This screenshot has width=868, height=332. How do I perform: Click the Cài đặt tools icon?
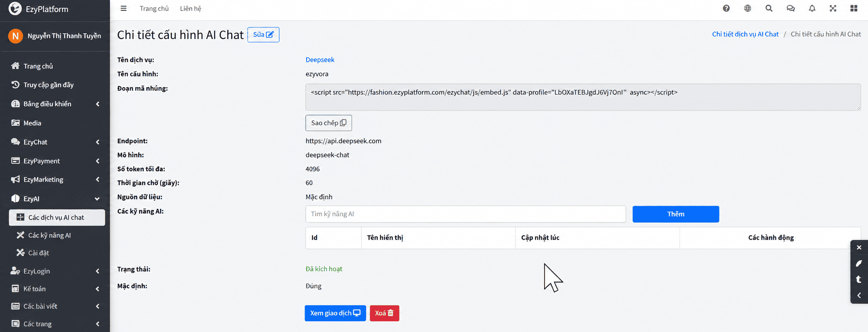(x=20, y=252)
